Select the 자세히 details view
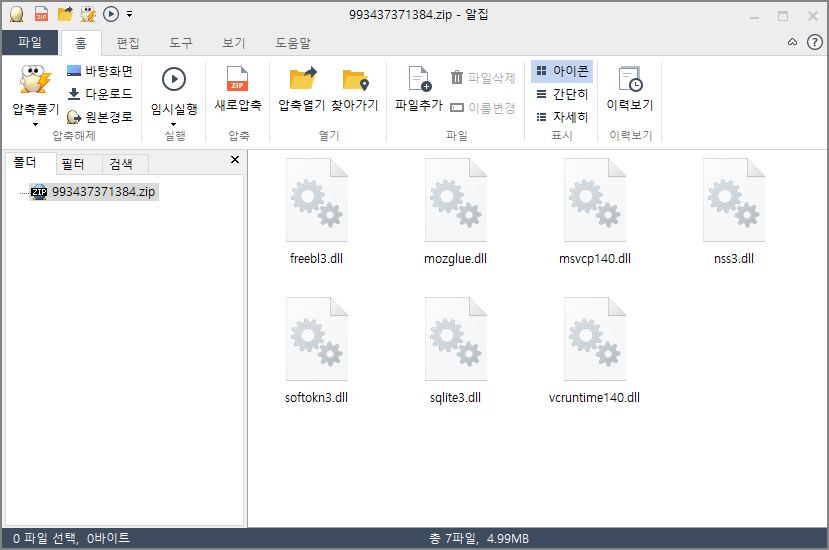This screenshot has height=550, width=829. pyautogui.click(x=562, y=117)
